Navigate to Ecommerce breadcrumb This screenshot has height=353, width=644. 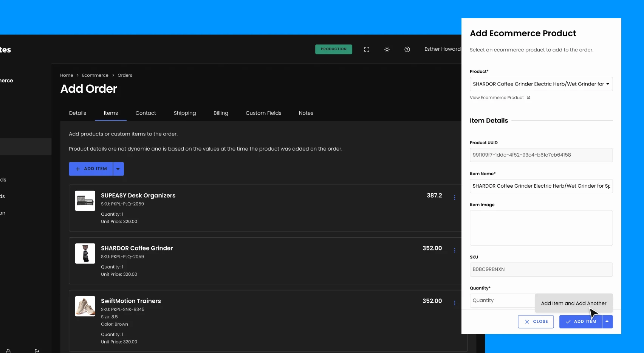(x=95, y=75)
